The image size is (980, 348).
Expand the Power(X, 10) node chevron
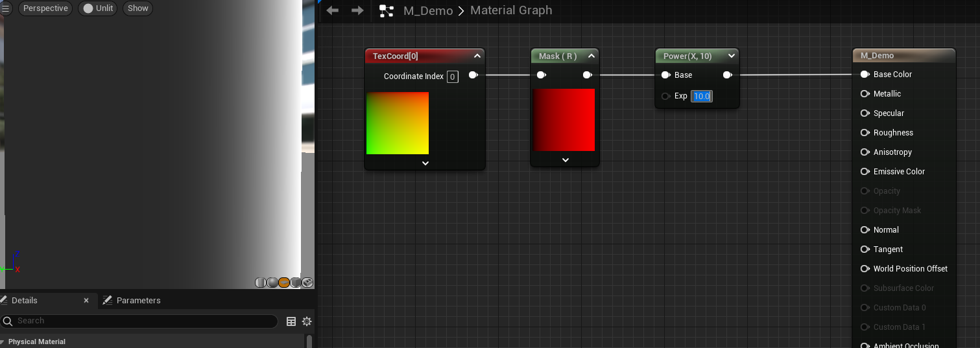coord(732,56)
